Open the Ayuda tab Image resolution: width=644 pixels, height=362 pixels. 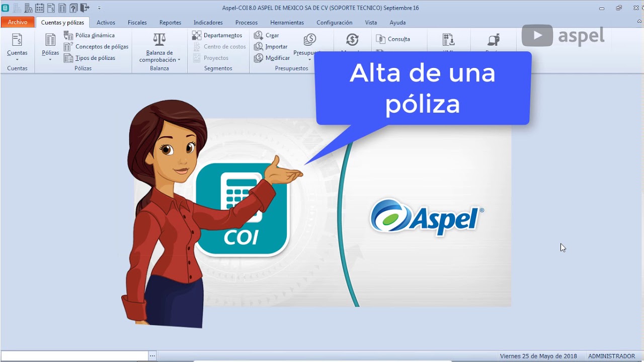click(x=397, y=23)
